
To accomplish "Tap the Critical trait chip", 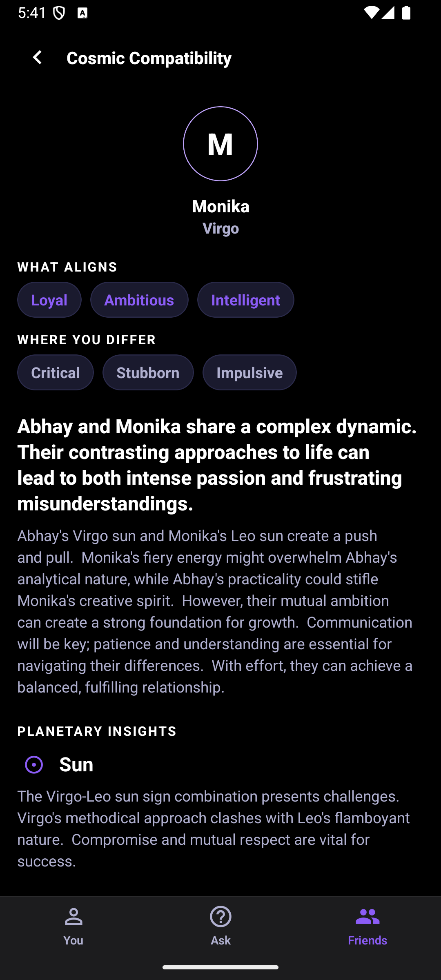I will pyautogui.click(x=56, y=372).
